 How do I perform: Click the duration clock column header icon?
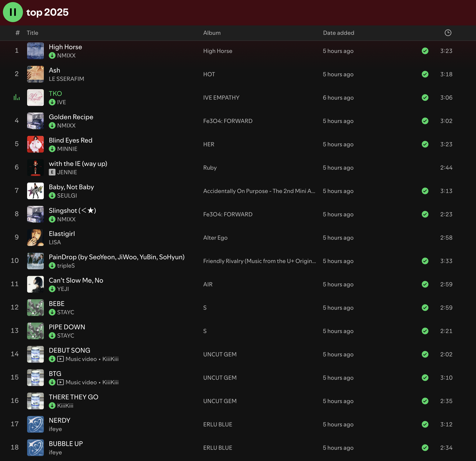[448, 33]
